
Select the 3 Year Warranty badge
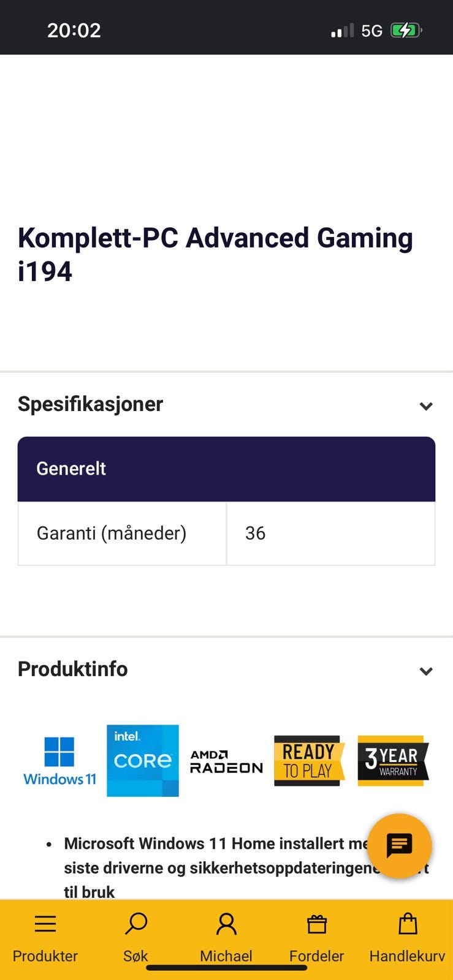click(x=392, y=761)
